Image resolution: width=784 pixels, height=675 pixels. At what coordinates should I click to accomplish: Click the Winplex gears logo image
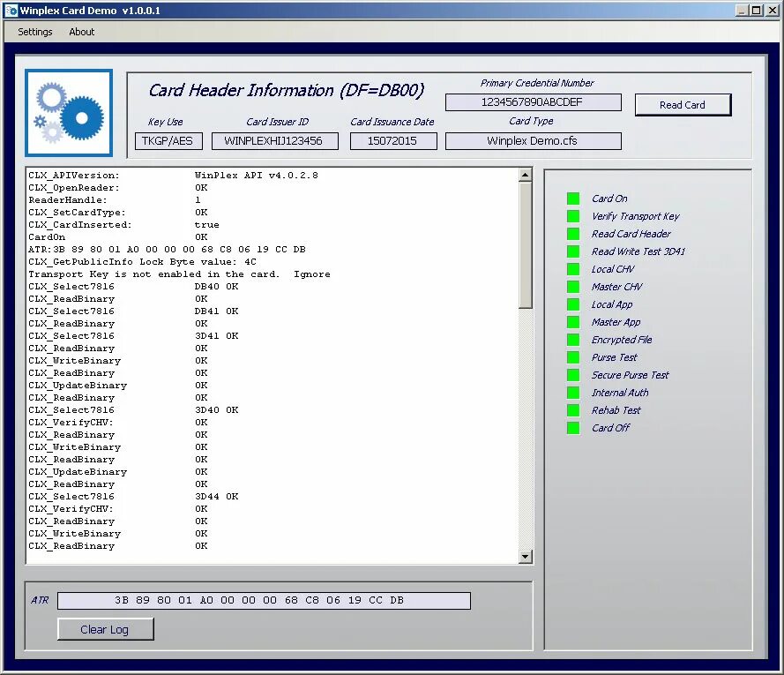coord(69,113)
